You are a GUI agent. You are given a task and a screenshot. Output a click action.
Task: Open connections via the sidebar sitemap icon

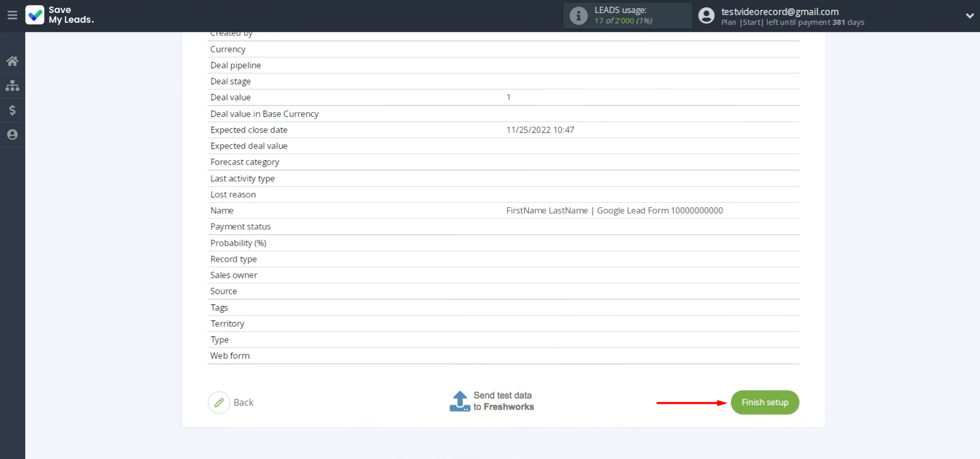pyautogui.click(x=12, y=86)
